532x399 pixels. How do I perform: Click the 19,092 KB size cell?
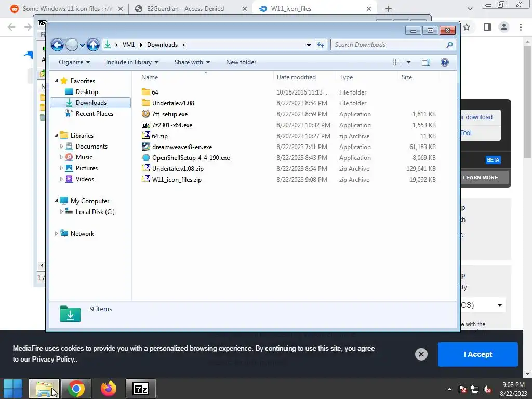pos(422,180)
